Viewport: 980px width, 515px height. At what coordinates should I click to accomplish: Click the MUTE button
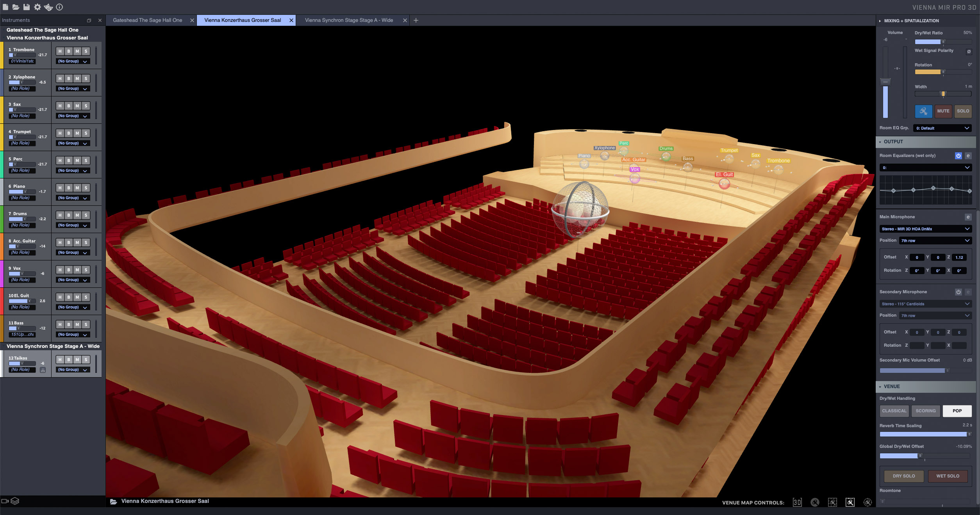tap(943, 111)
